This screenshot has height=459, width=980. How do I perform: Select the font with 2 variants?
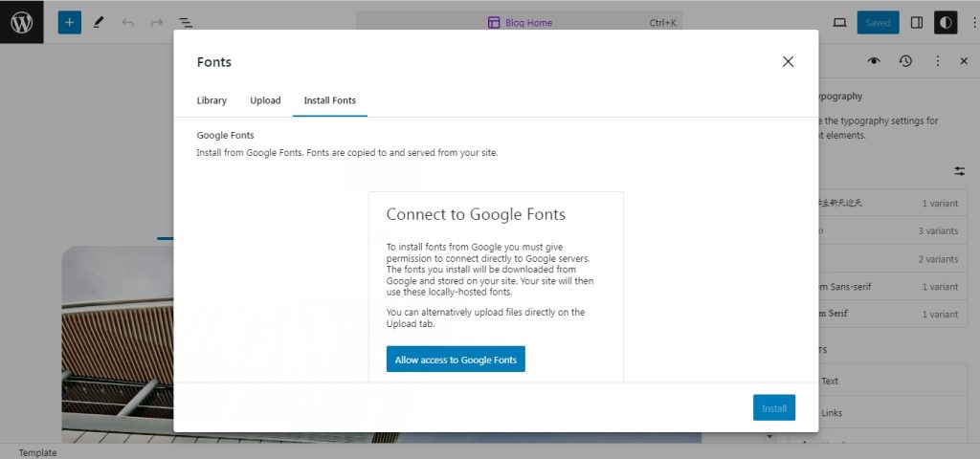(893, 258)
